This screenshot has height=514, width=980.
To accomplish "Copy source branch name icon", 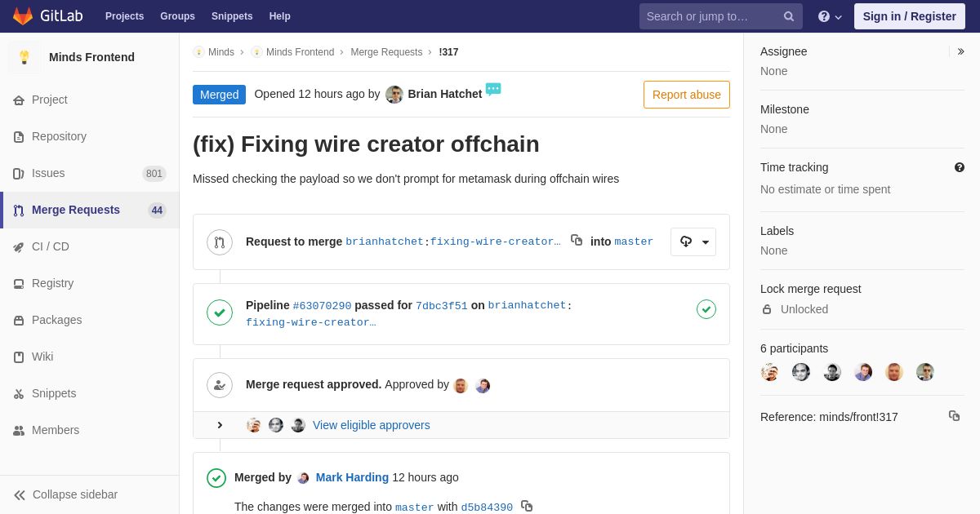I will click(577, 240).
